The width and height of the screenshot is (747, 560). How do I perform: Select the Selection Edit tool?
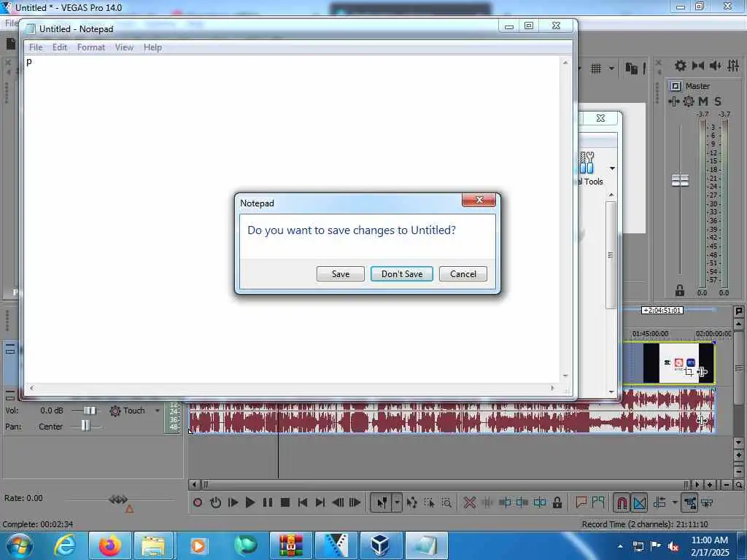pyautogui.click(x=429, y=502)
